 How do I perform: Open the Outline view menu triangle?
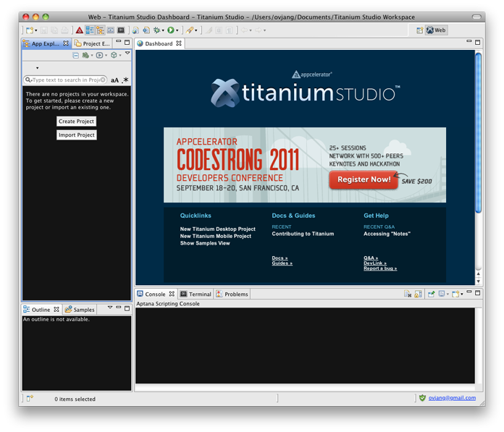pos(110,308)
